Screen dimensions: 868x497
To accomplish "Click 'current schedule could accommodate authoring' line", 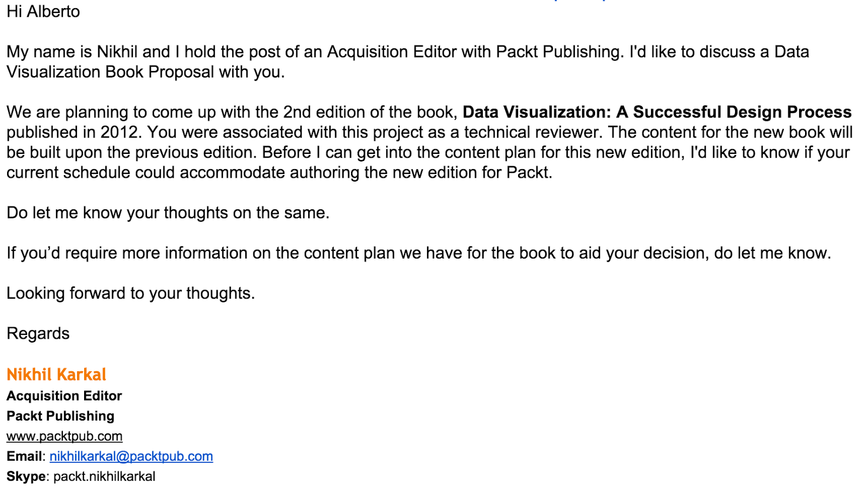I will point(279,172).
